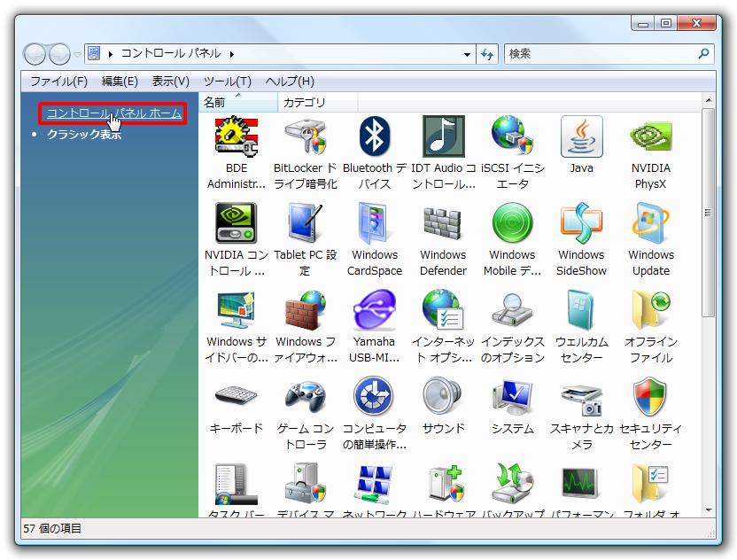Image resolution: width=737 pixels, height=560 pixels.
Task: Open the Bluetooth デバイス icon
Action: tap(374, 137)
